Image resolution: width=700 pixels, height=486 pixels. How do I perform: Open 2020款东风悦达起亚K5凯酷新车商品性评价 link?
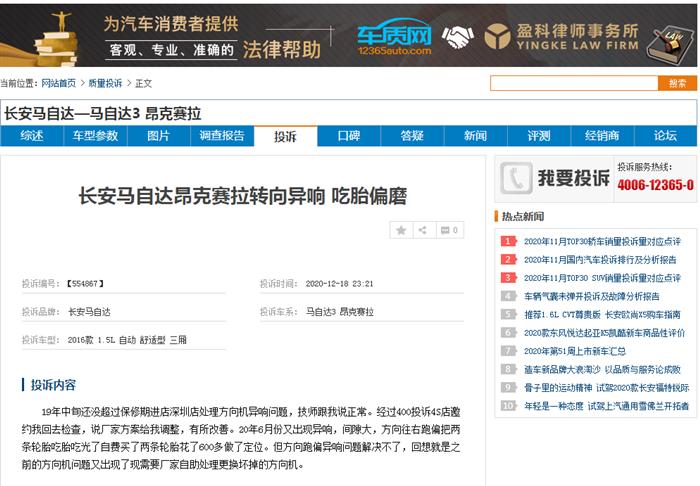(x=604, y=333)
